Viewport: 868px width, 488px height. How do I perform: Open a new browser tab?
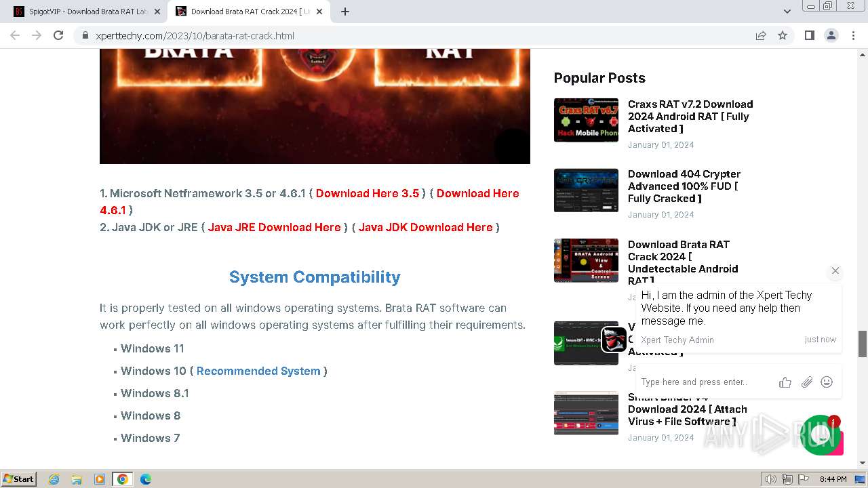pos(344,12)
